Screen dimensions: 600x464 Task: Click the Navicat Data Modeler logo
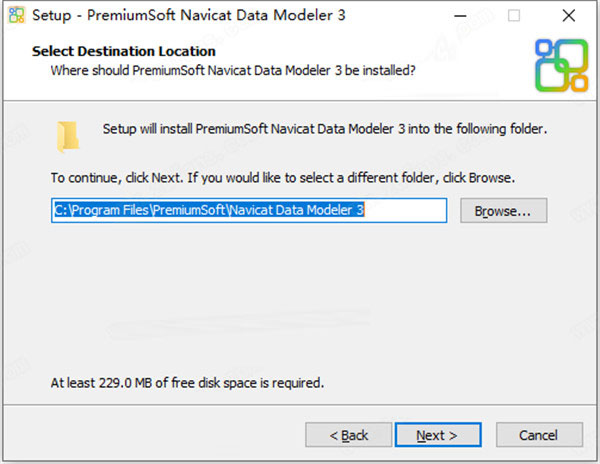click(x=561, y=64)
